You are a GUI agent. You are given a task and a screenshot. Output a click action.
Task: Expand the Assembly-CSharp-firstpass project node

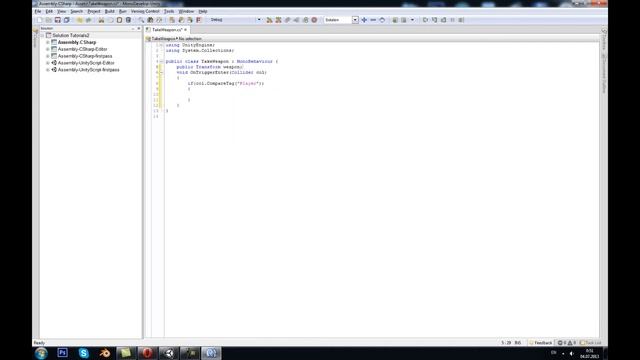48,56
